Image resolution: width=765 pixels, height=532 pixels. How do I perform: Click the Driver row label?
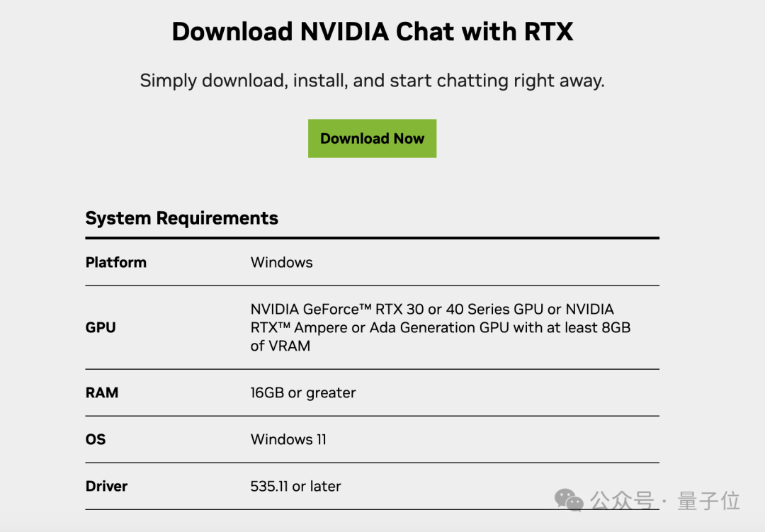pos(106,486)
